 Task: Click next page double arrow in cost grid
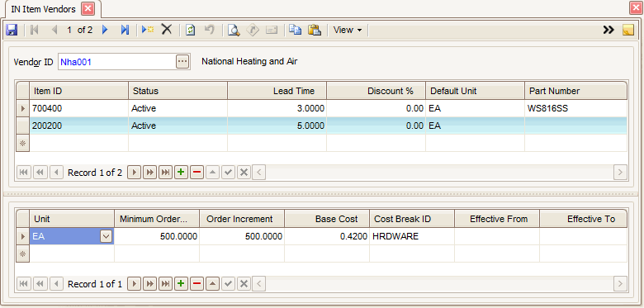tap(149, 284)
